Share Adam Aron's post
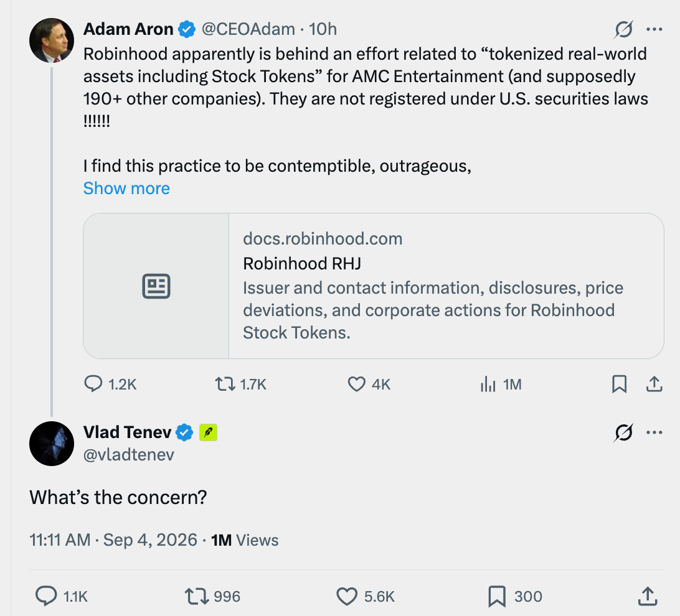Viewport: 680px width, 616px height. [654, 385]
